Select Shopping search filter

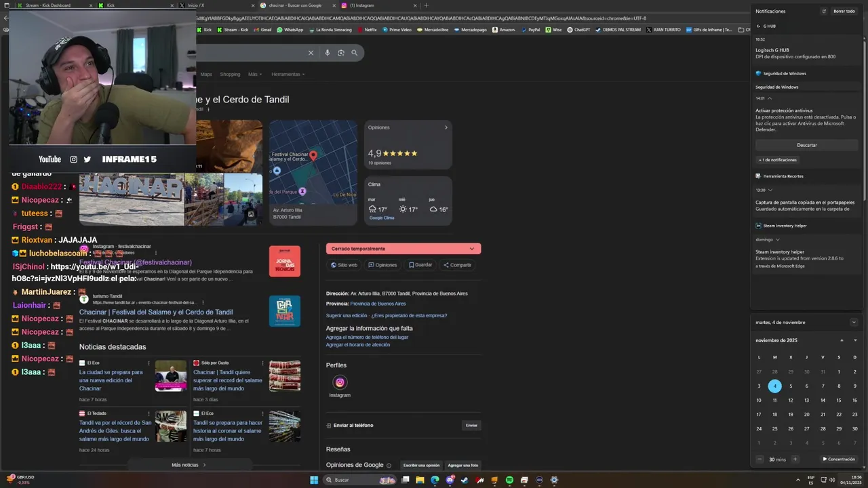pos(230,74)
